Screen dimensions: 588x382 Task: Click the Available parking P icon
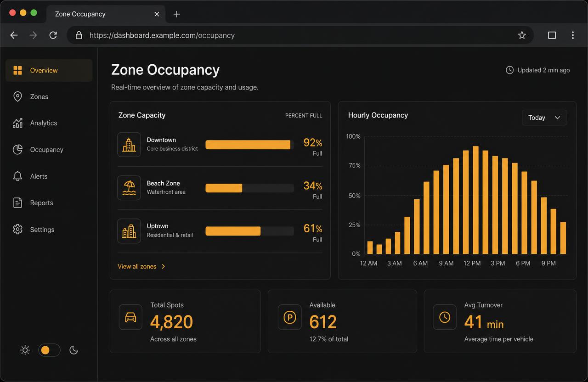click(289, 317)
